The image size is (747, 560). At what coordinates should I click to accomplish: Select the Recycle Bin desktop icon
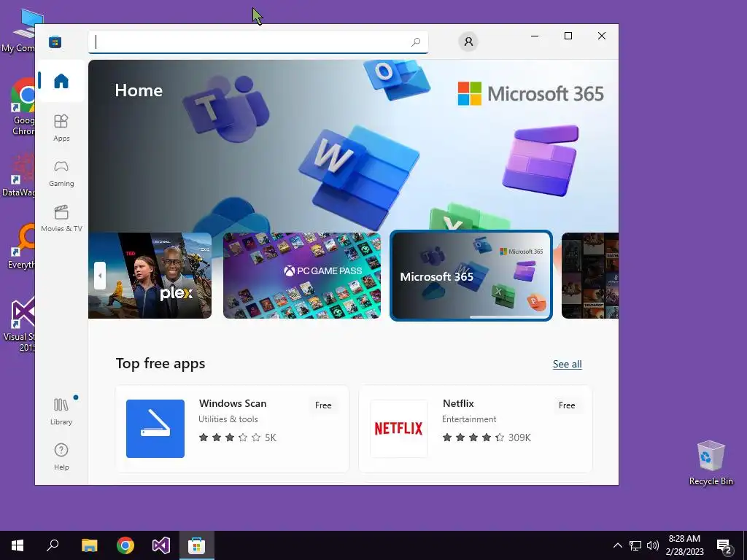[x=711, y=463]
